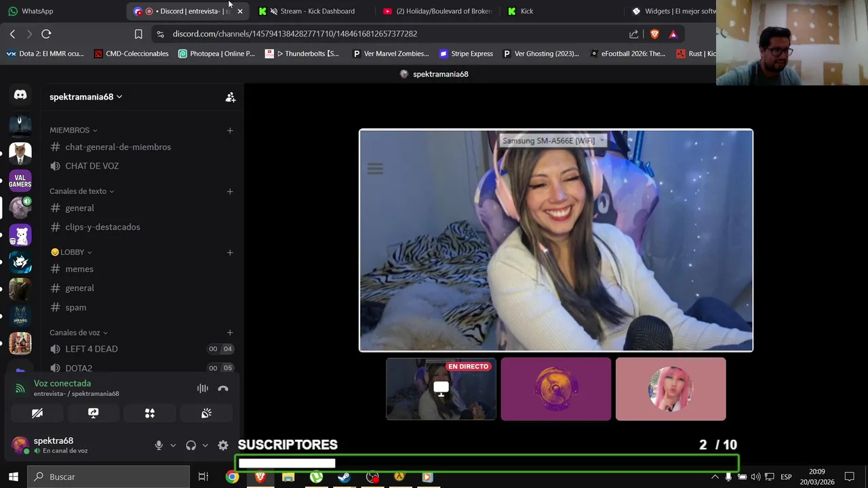The image size is (868, 488).
Task: Start an activity with the shapes icon
Action: [x=150, y=413]
